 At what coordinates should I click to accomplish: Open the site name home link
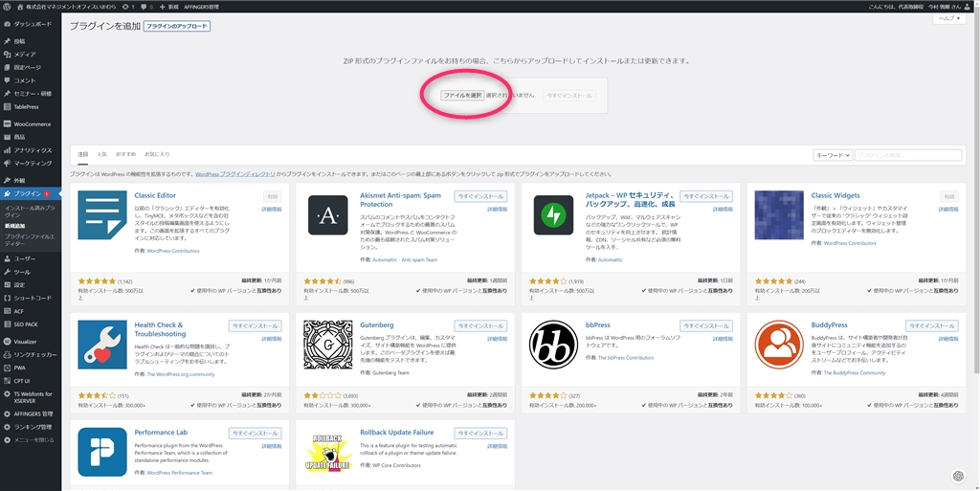(x=66, y=7)
